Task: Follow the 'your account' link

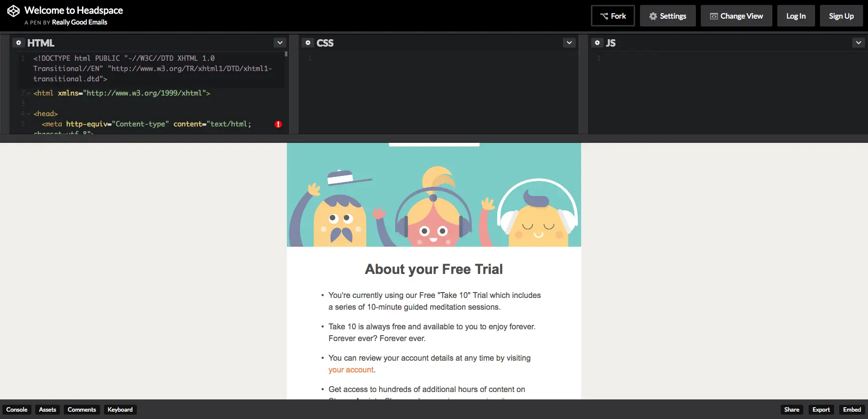Action: pos(351,370)
